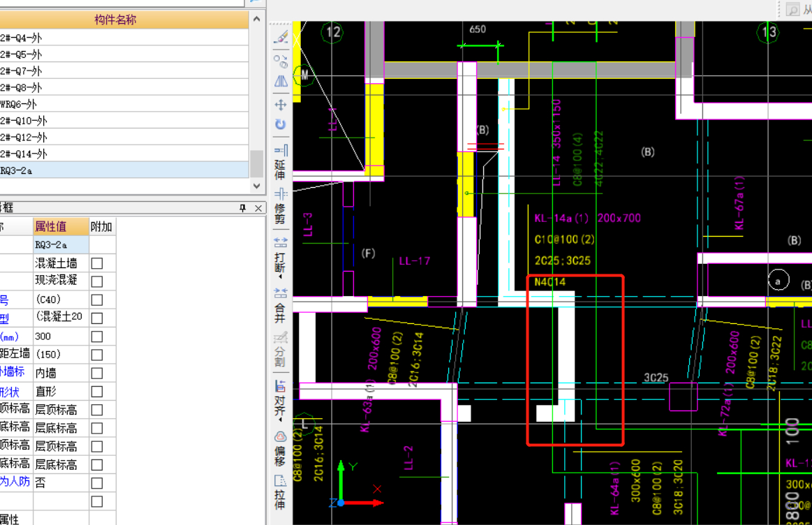
Task: Click the 否 civil-defense value
Action: (61, 483)
